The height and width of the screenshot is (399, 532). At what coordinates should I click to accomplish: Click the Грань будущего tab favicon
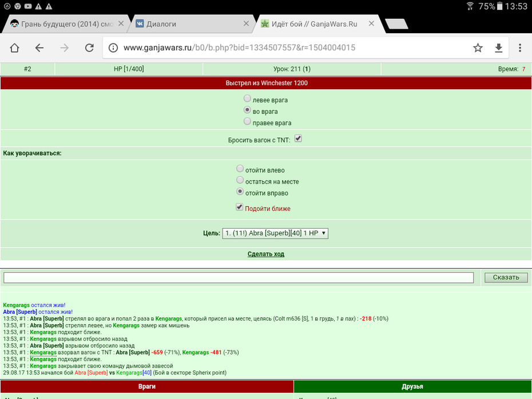tap(14, 23)
